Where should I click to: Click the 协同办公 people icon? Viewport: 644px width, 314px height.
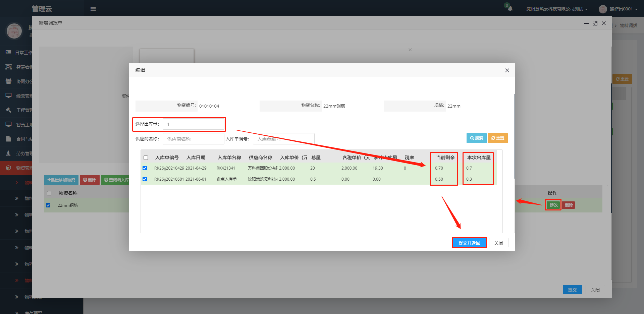[x=8, y=81]
